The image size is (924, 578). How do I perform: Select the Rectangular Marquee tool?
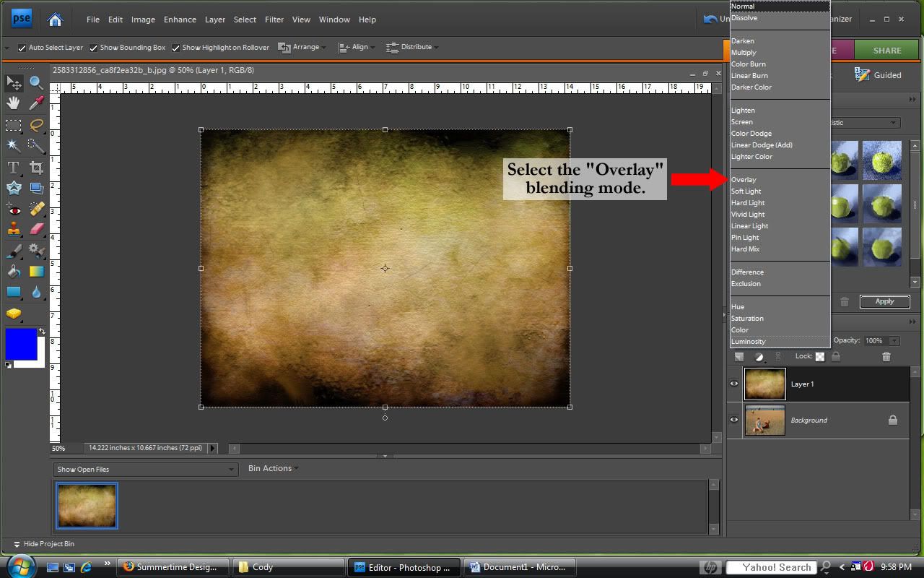(x=14, y=125)
